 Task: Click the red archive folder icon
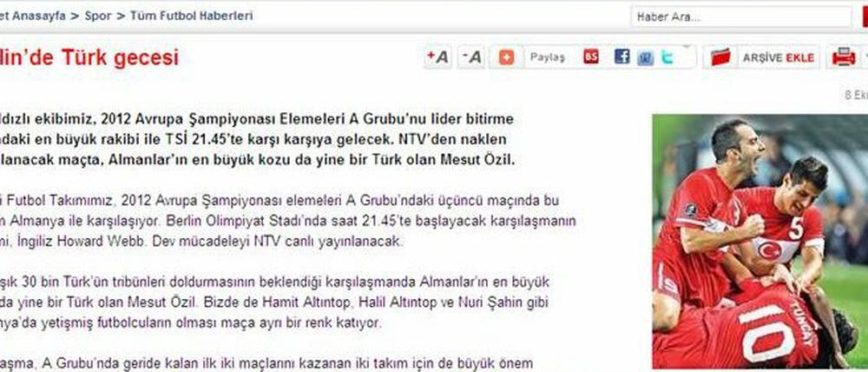pos(720,57)
